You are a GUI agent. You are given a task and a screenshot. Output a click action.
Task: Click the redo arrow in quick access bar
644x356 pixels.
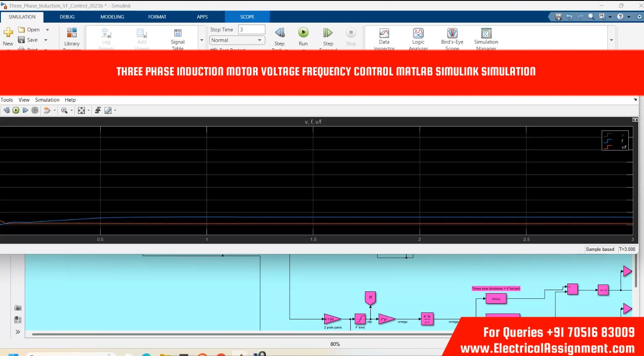tap(580, 17)
